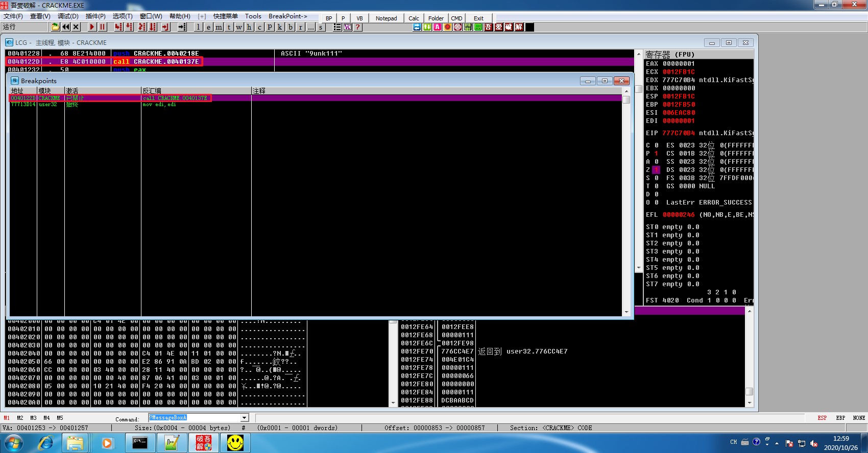Click the Execute till return icon
Image resolution: width=868 pixels, height=453 pixels.
[165, 27]
